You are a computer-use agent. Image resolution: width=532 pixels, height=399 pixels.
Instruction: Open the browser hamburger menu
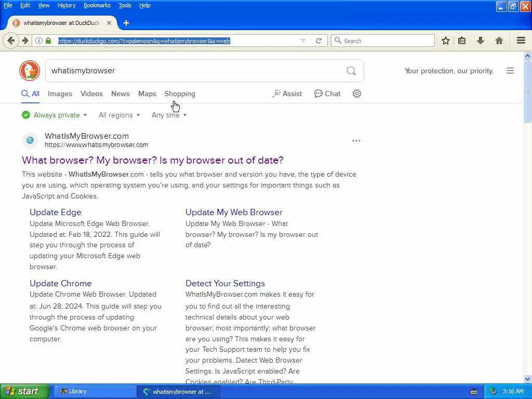coord(521,41)
